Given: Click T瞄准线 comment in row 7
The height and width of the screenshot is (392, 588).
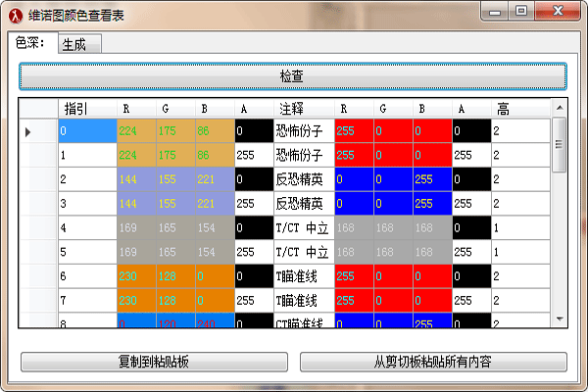Looking at the screenshot, I should (304, 301).
